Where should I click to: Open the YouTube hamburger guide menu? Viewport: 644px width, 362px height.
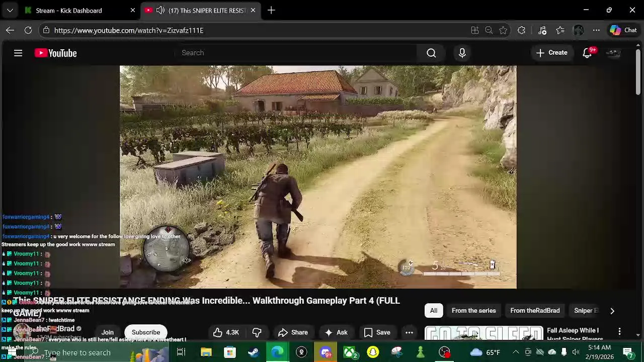pos(18,53)
